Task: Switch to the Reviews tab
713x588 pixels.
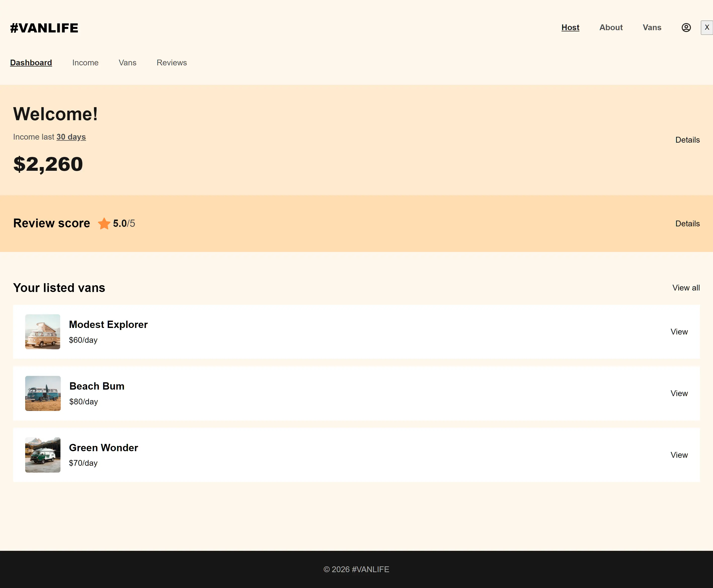Action: 172,63
